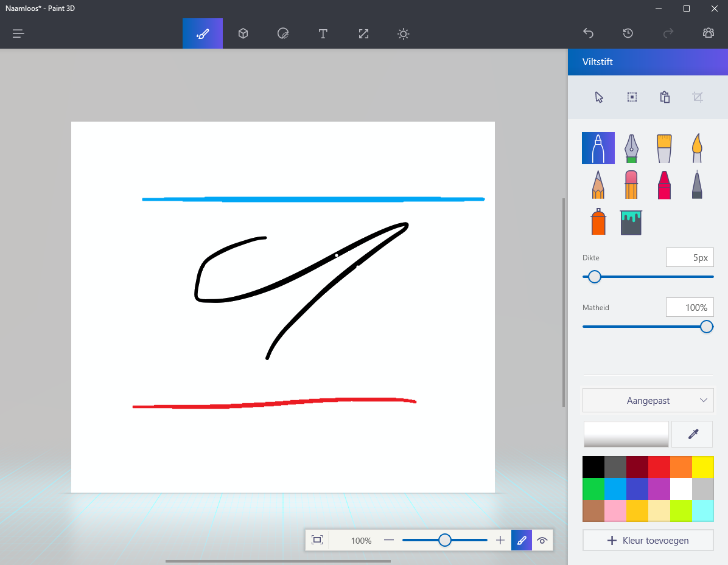Select the Watercolor brush tool
The image size is (728, 565).
click(697, 149)
